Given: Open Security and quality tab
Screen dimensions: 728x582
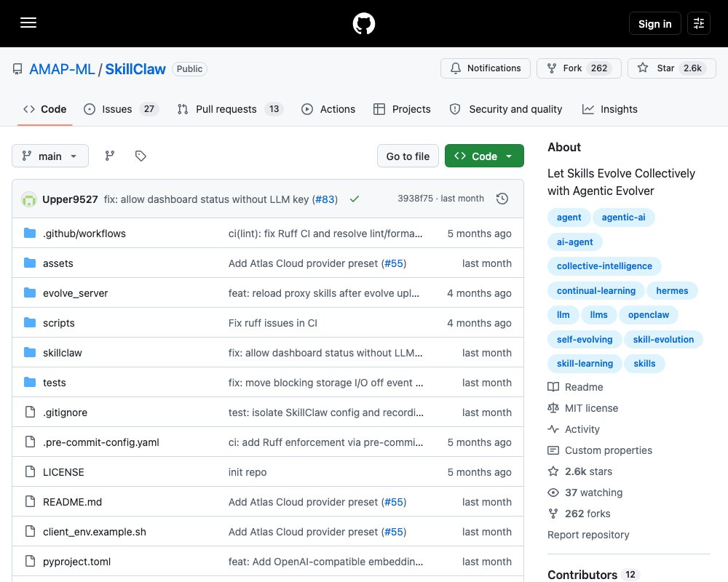Looking at the screenshot, I should coord(506,109).
